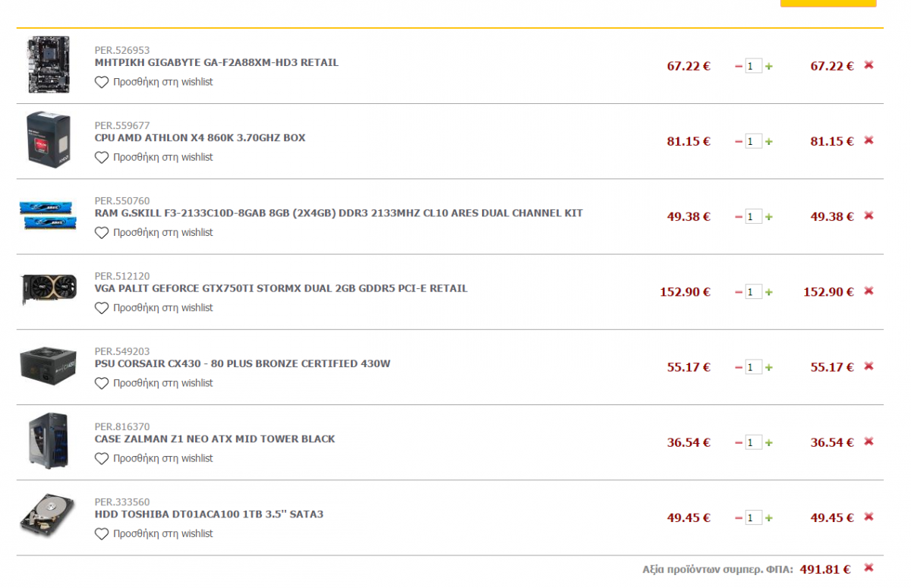
Task: View the Zalman Z1 Neo case thumbnail
Action: coord(49,441)
